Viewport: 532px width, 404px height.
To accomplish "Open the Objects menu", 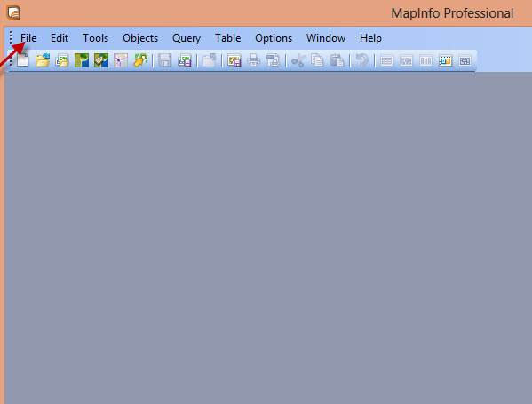I will click(140, 38).
